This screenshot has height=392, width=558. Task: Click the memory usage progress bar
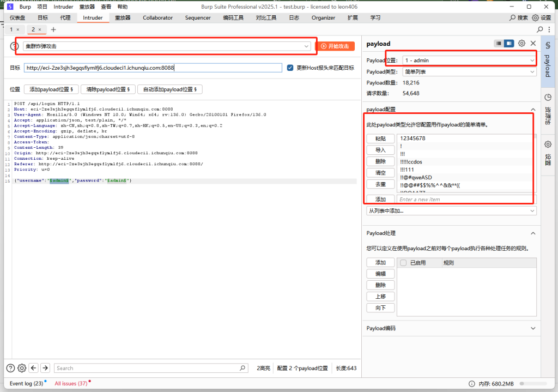[533, 383]
